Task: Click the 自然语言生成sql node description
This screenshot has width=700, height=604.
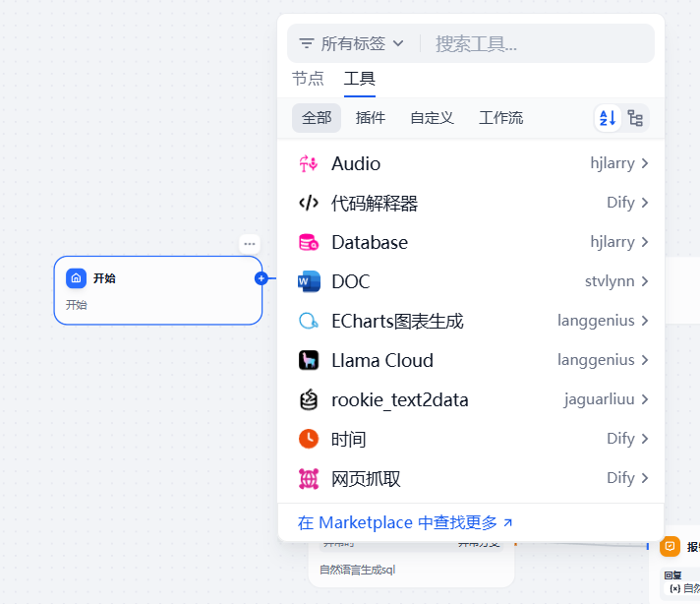Action: click(358, 570)
